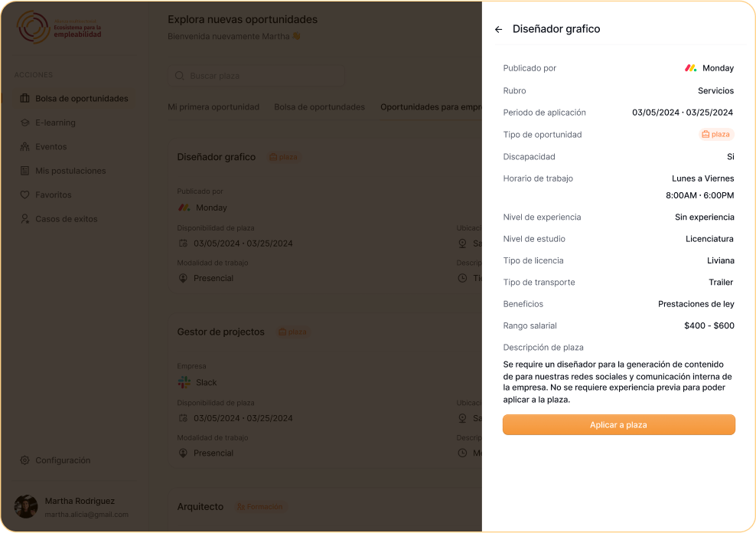756x533 pixels.
Task: Click the Favoritos heart icon
Action: [x=25, y=195]
